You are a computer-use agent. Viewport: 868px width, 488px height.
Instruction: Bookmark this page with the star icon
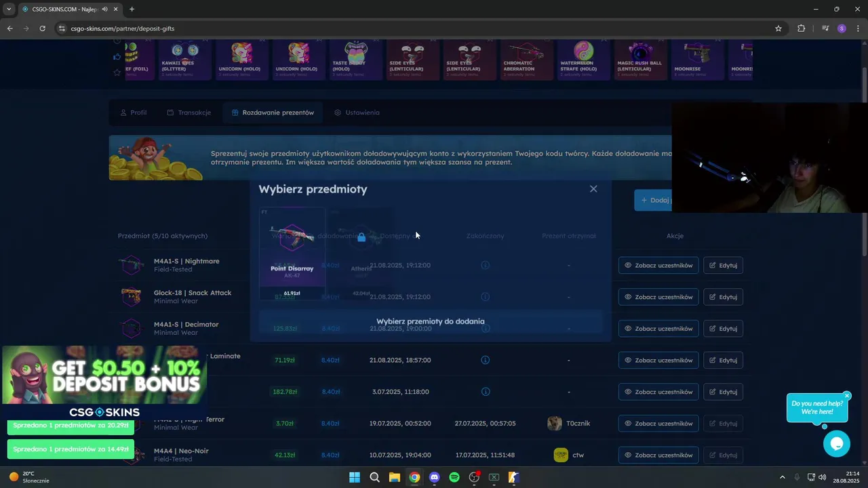(778, 28)
